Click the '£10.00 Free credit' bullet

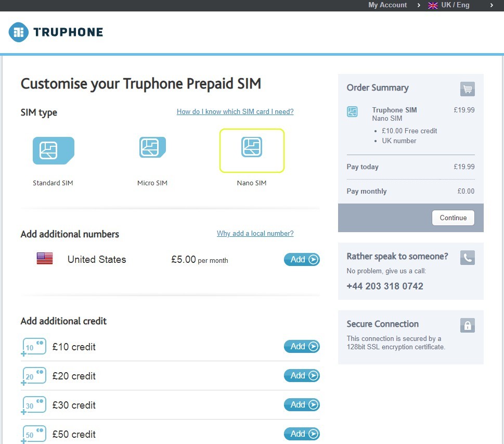409,131
